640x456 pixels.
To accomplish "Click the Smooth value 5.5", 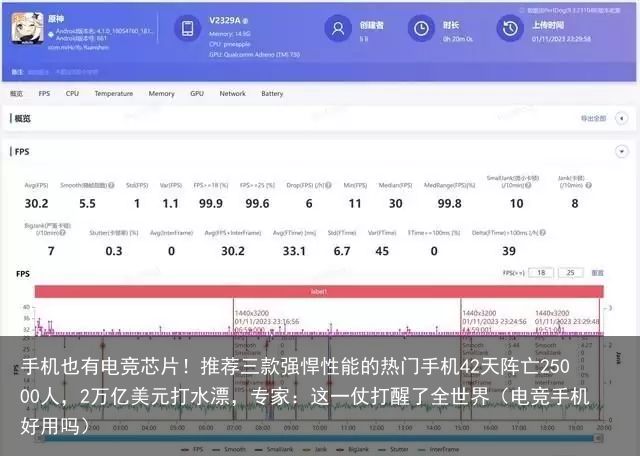I will 87,204.
